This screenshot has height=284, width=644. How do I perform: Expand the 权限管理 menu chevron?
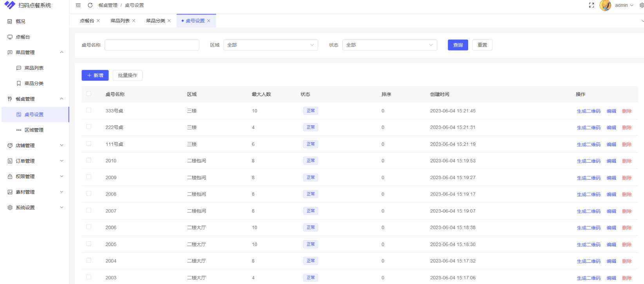tap(62, 176)
